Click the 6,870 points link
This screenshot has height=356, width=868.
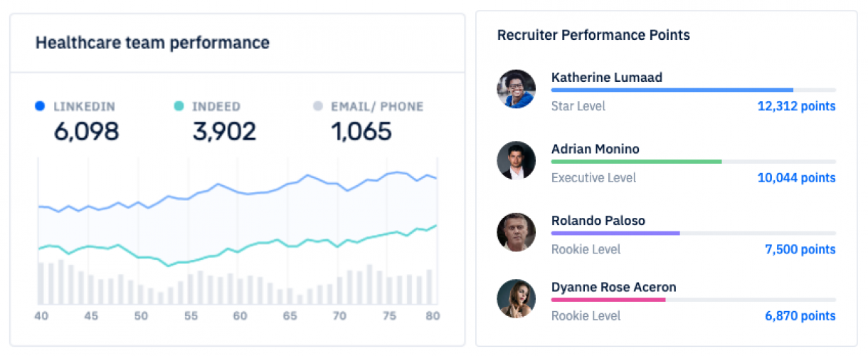tap(800, 315)
